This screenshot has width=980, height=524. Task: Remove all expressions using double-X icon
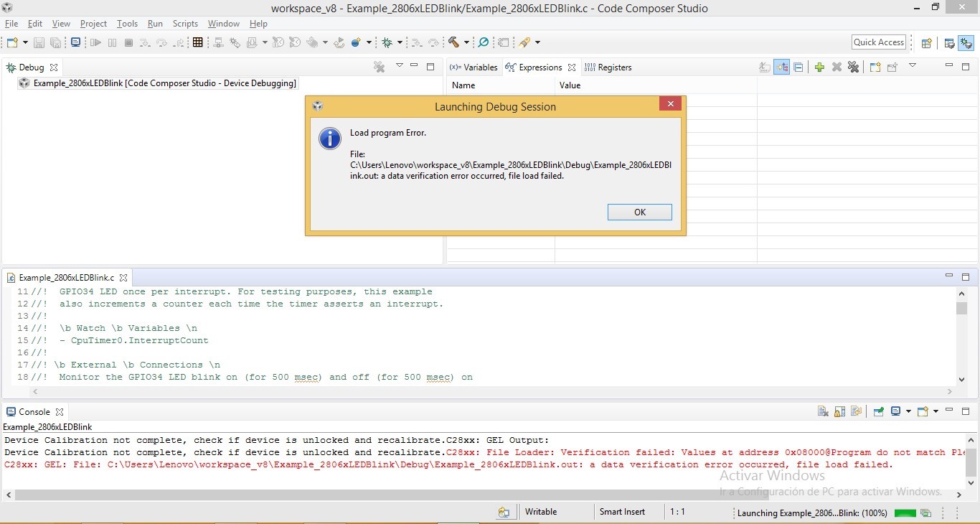(854, 67)
